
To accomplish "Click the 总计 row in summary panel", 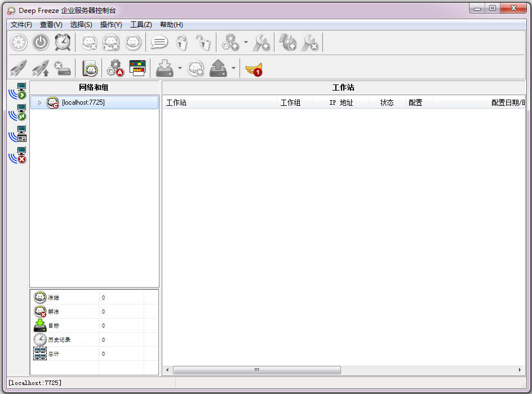I will [94, 353].
